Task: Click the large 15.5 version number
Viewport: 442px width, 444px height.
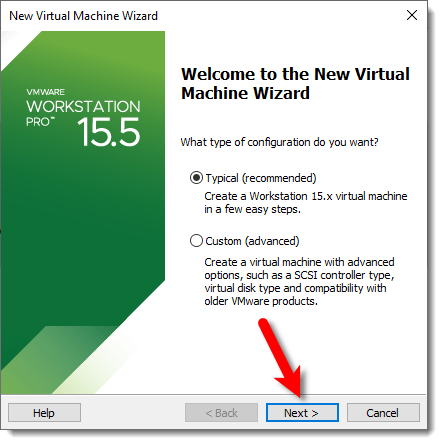Action: (x=109, y=133)
